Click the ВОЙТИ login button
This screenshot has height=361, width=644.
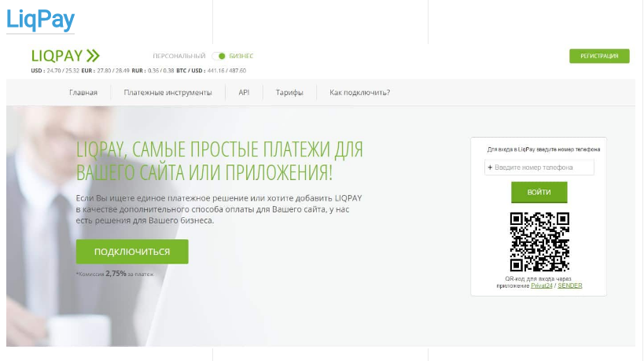[539, 192]
